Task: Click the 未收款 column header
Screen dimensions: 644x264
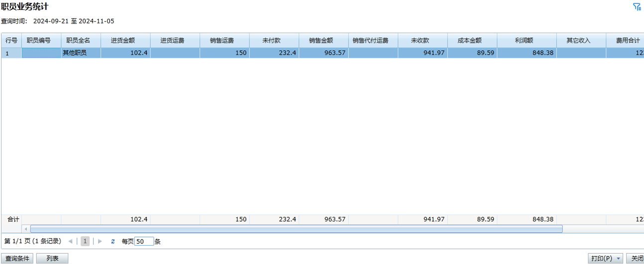Action: click(423, 40)
